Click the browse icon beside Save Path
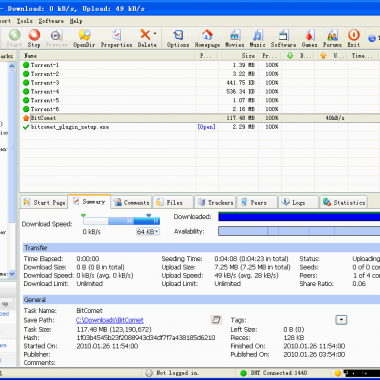 [x=216, y=320]
